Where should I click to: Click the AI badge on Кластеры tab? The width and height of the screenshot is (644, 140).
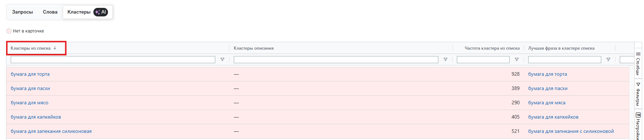[x=101, y=12]
